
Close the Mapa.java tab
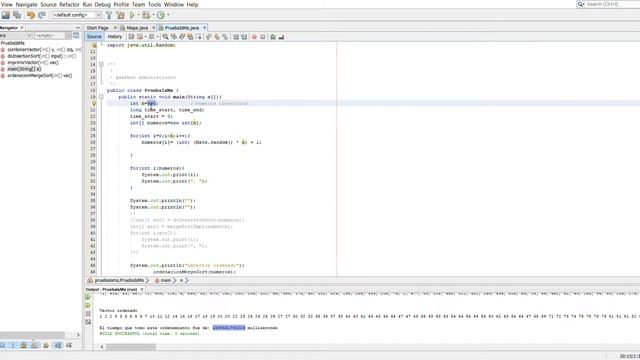click(153, 27)
